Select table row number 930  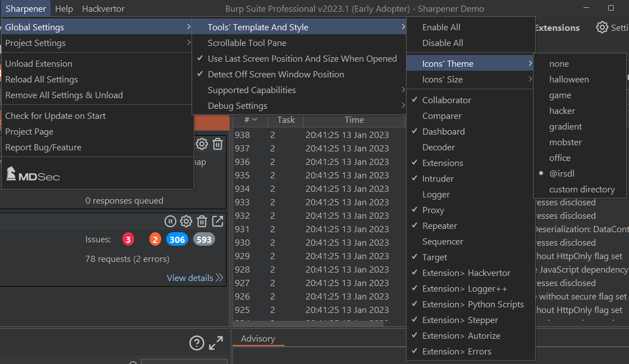click(320, 242)
